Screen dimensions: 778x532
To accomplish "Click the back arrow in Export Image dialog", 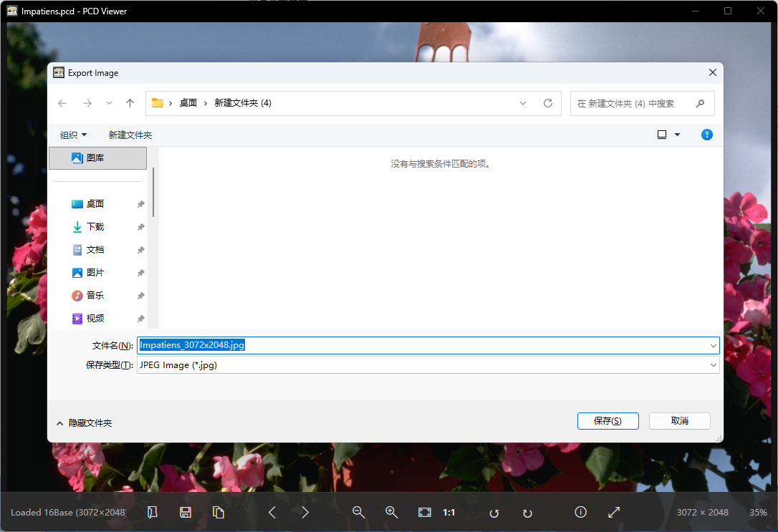I will [62, 103].
